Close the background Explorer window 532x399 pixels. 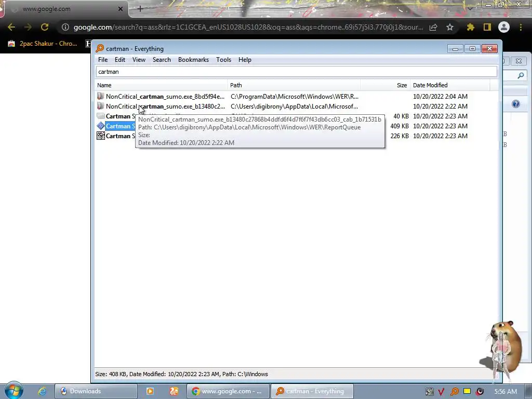point(518,61)
